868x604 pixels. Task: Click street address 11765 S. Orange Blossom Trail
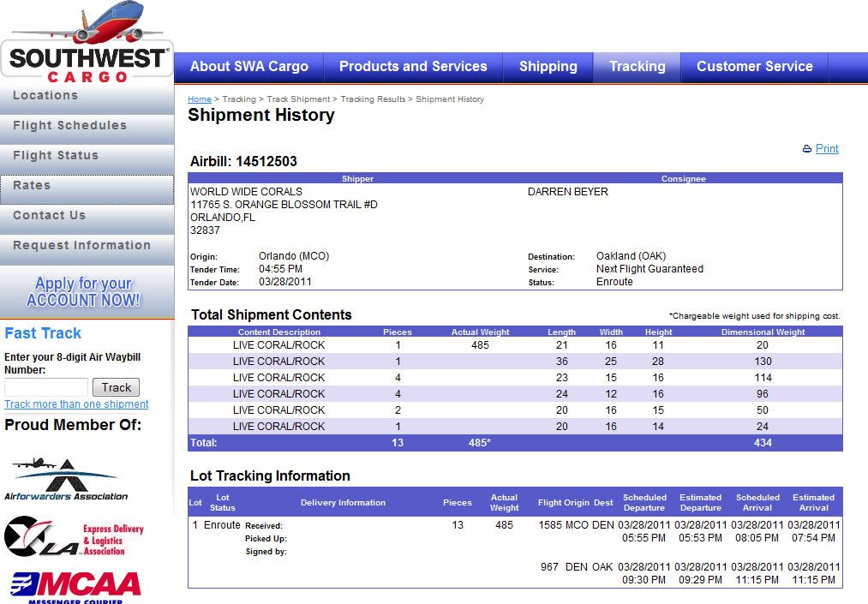(x=284, y=205)
